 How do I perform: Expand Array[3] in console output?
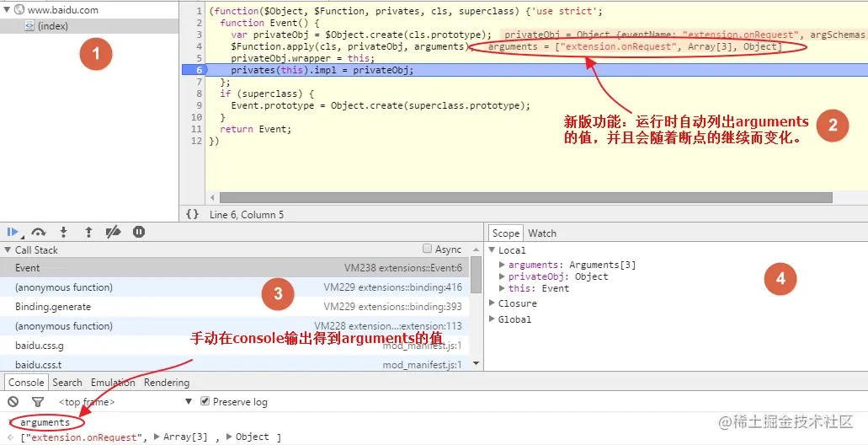coord(157,437)
